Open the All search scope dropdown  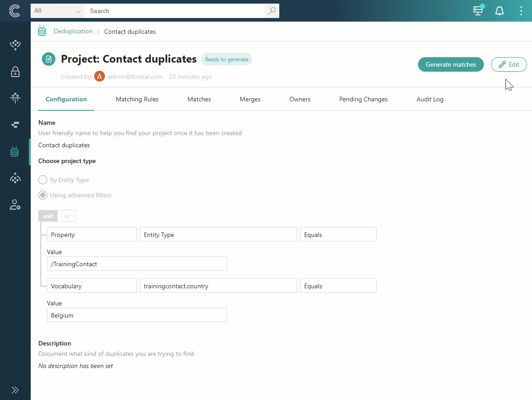click(x=58, y=11)
